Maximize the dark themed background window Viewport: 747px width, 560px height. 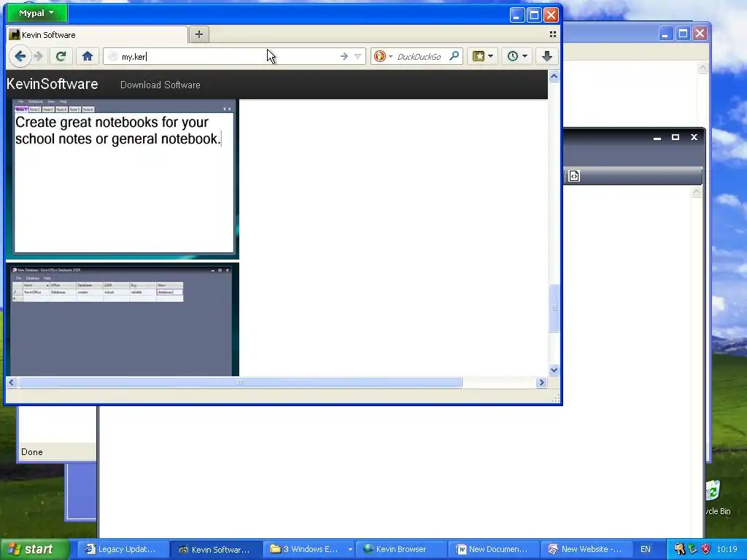(x=675, y=137)
